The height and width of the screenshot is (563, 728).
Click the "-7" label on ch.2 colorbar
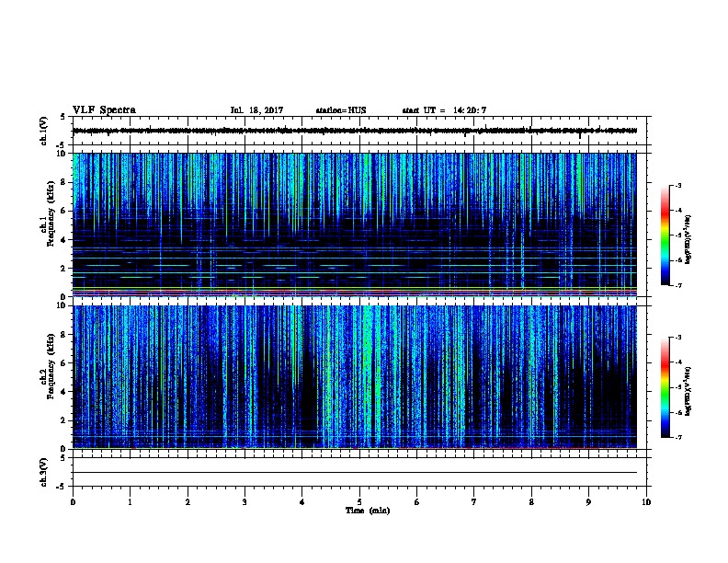click(677, 438)
